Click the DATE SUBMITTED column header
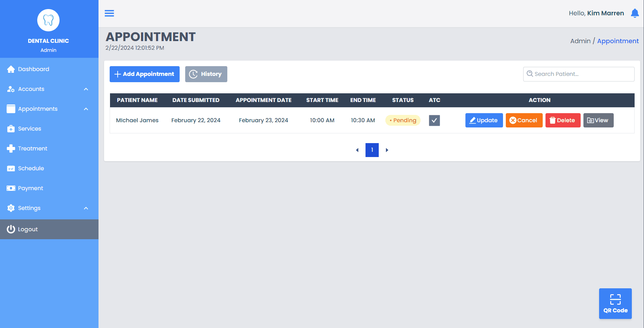This screenshot has width=644, height=328. click(x=196, y=100)
